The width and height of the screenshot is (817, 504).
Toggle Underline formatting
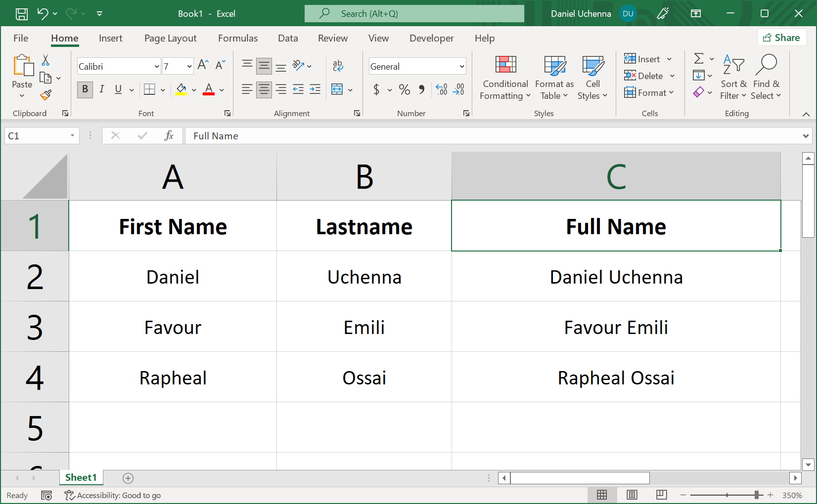117,89
